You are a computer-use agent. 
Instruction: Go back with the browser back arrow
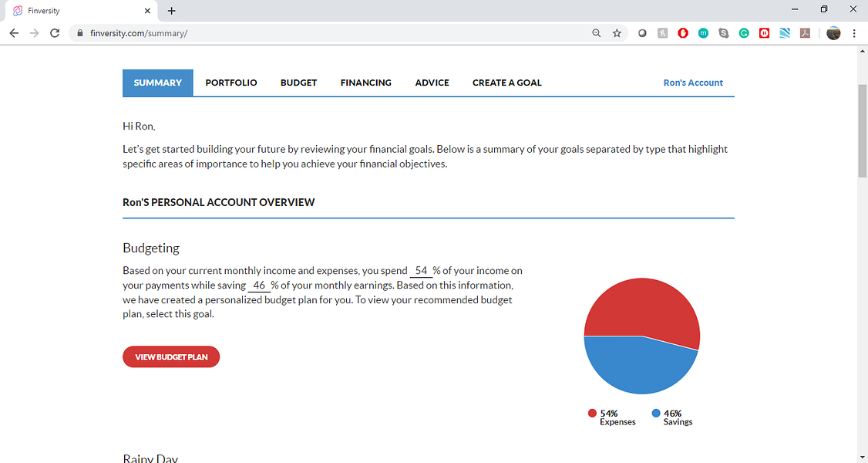coord(15,33)
